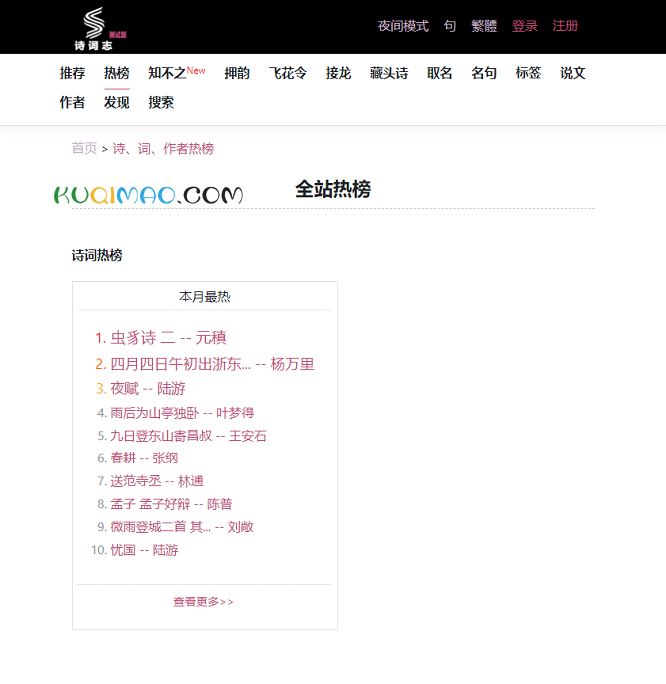Image resolution: width=666 pixels, height=684 pixels.
Task: Open poem 微雨登城二首 by 刘敞
Action: 181,527
